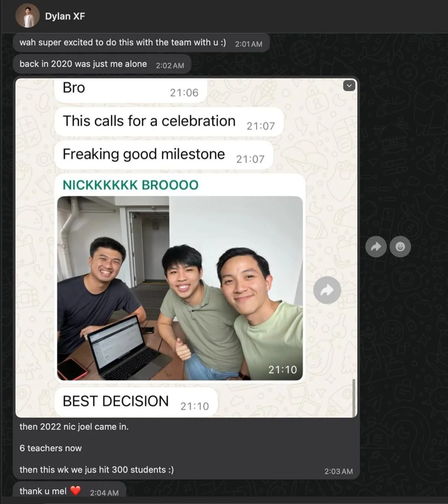Screen dimensions: 448x504
Task: Select message 'back in 2020 was just me alone'
Action: click(102, 64)
